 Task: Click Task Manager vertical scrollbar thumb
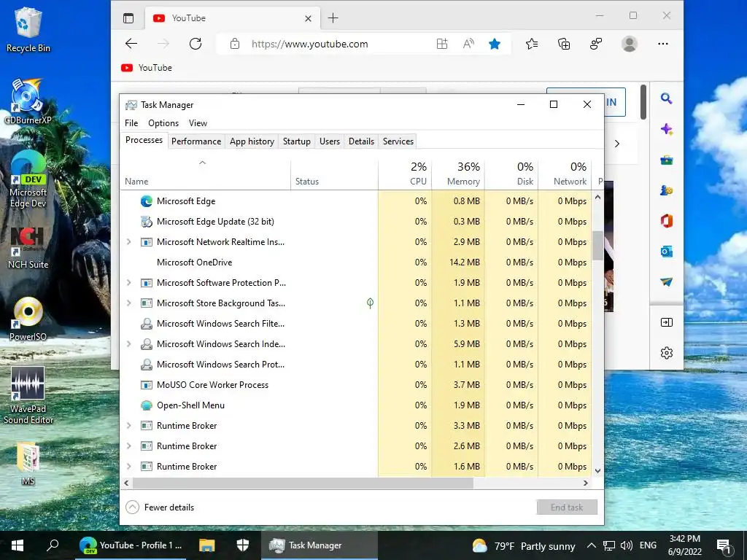click(598, 245)
